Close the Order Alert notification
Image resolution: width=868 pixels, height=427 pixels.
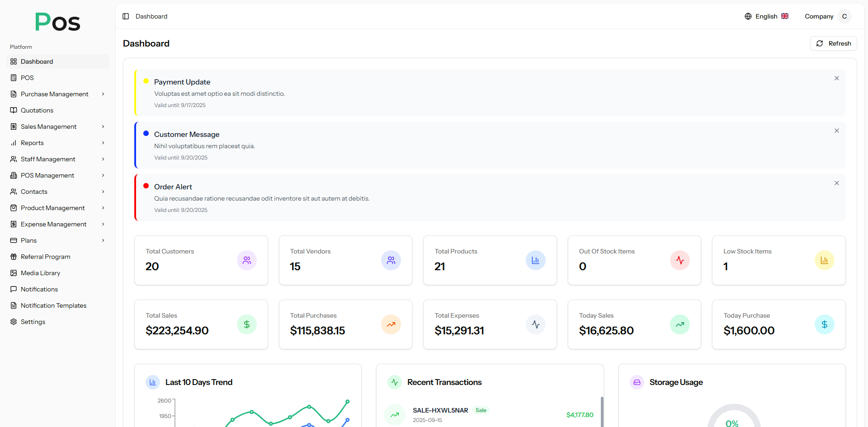pyautogui.click(x=836, y=183)
